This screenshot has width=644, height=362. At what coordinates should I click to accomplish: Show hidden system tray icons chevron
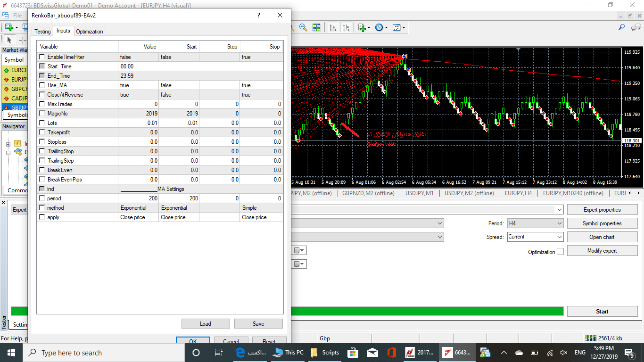504,353
